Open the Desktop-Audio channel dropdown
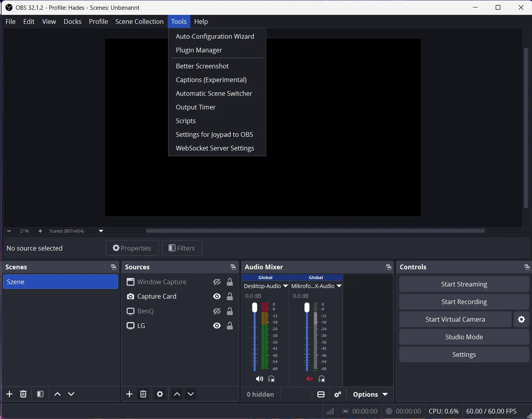The image size is (532, 419). [x=286, y=286]
